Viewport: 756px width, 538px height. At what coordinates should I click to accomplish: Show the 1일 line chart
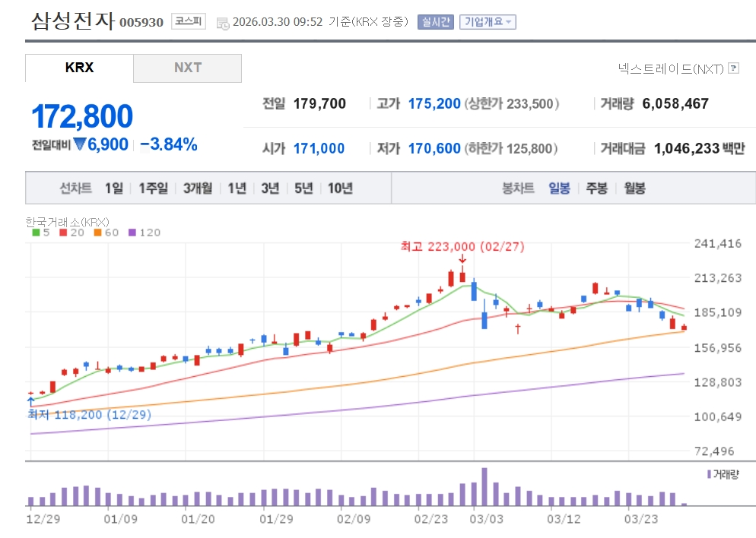pyautogui.click(x=113, y=188)
